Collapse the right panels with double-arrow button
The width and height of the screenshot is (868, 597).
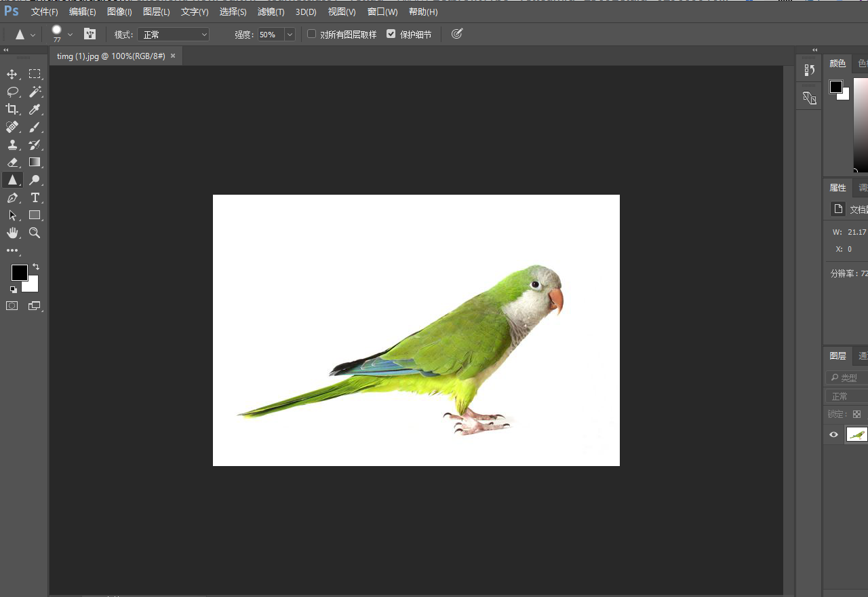click(814, 50)
